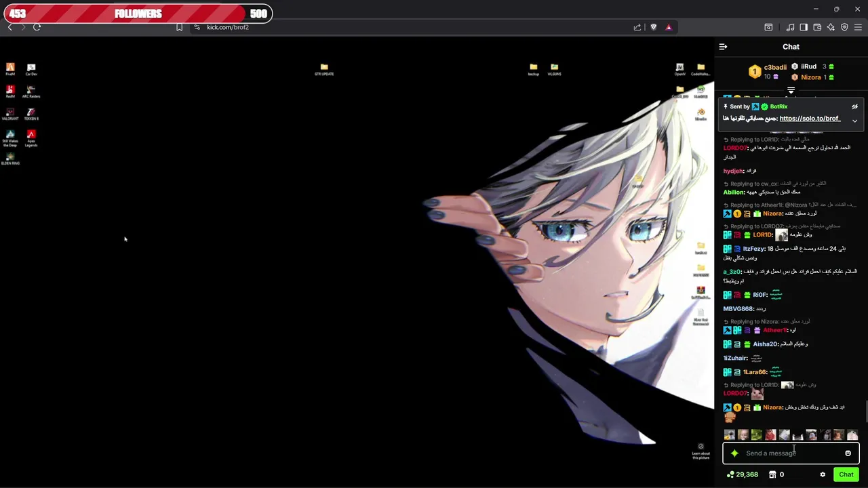Open the music playlist icon in the toolbar
The width and height of the screenshot is (868, 488).
(790, 27)
